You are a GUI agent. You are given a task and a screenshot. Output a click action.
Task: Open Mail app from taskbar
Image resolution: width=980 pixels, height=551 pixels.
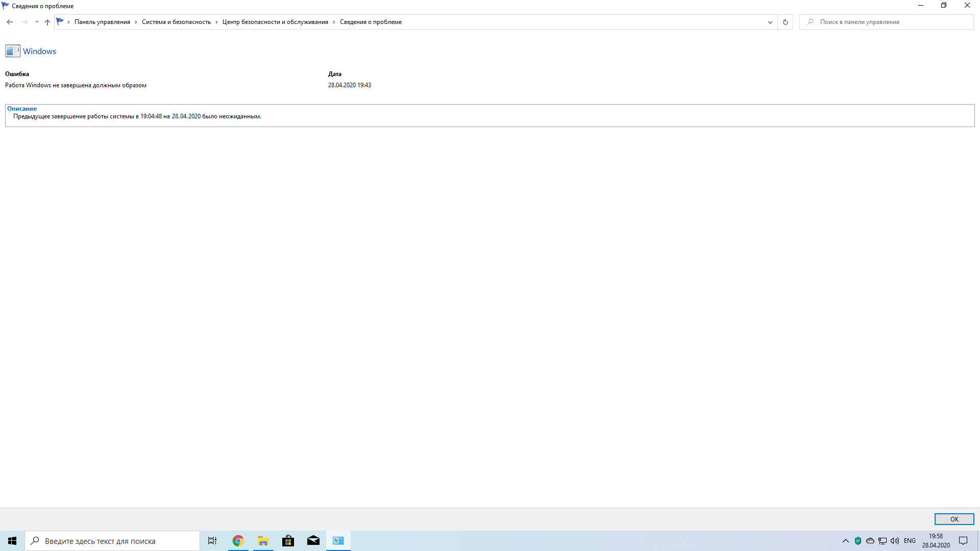313,541
